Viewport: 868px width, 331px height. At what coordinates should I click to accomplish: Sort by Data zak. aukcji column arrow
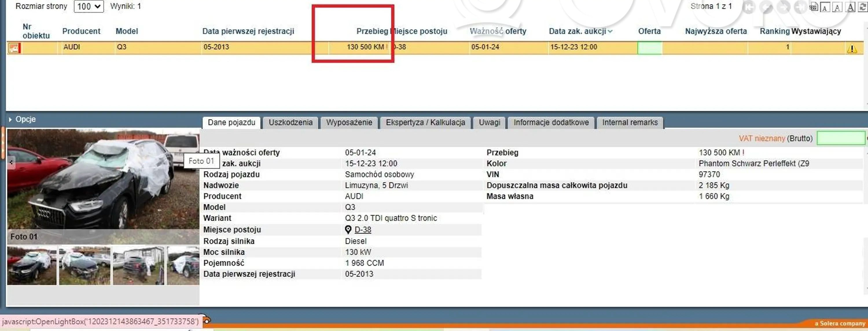point(610,31)
